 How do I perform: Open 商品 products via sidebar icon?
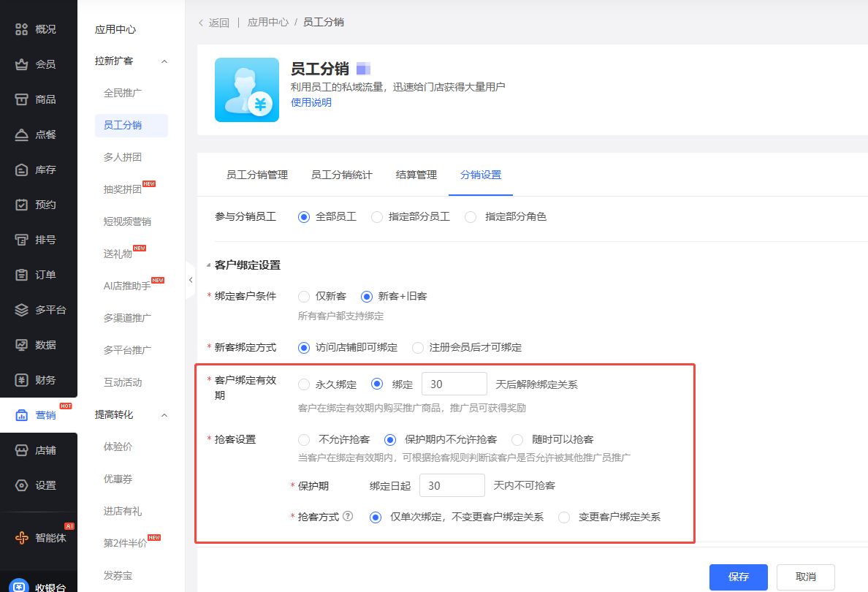[22, 99]
